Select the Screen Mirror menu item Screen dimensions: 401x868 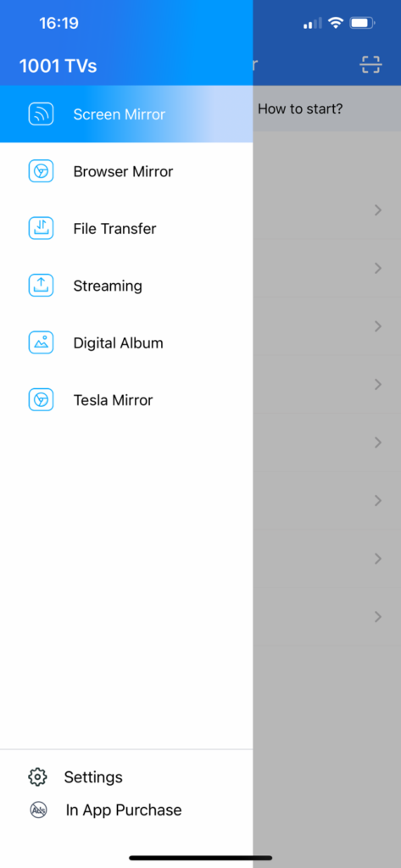pos(126,114)
